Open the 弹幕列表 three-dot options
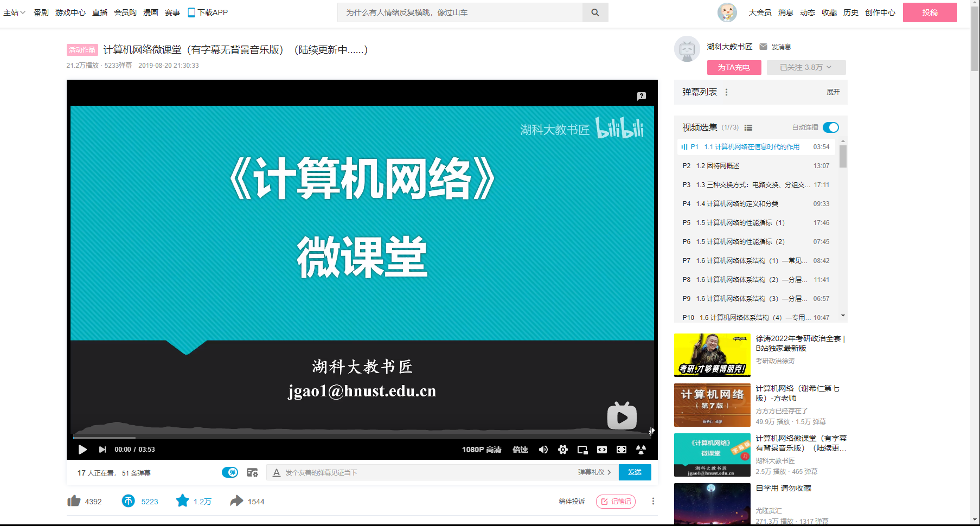Viewport: 980px width, 526px height. [x=727, y=92]
